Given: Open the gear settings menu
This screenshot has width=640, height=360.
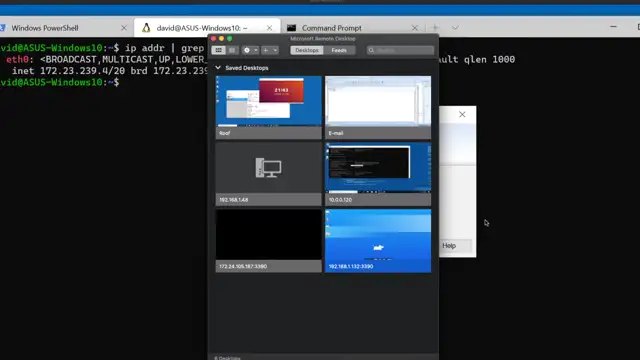Looking at the screenshot, I should pyautogui.click(x=247, y=50).
